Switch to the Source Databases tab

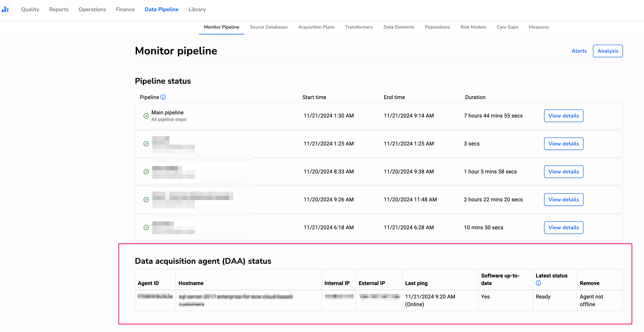point(268,27)
